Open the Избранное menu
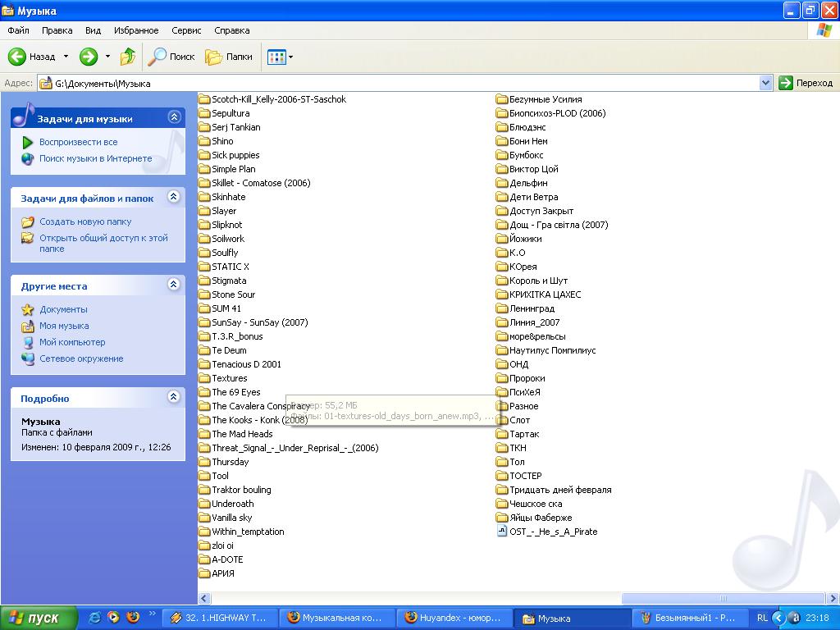840x630 pixels. [136, 30]
